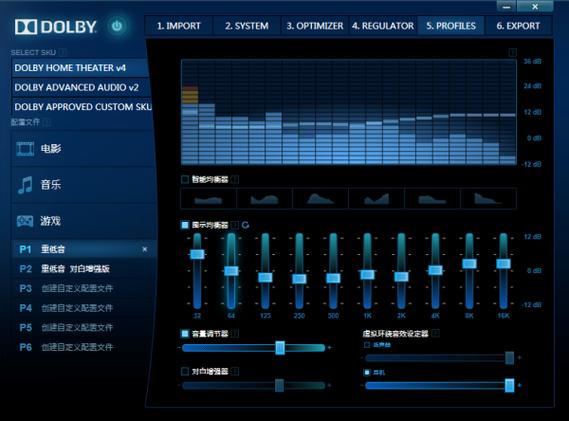The width and height of the screenshot is (569, 421).
Task: Click the 500 Hz equalizer slider handle
Action: pyautogui.click(x=333, y=278)
